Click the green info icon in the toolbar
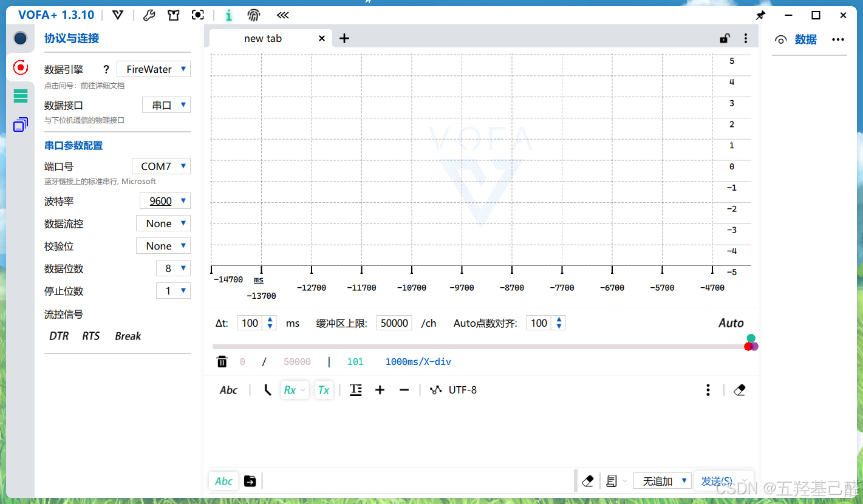The image size is (863, 504). (229, 15)
